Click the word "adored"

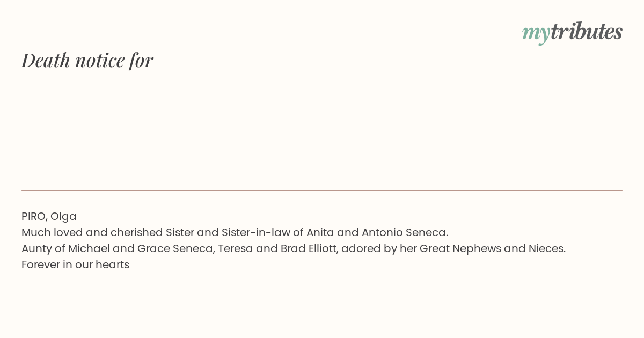coord(360,248)
